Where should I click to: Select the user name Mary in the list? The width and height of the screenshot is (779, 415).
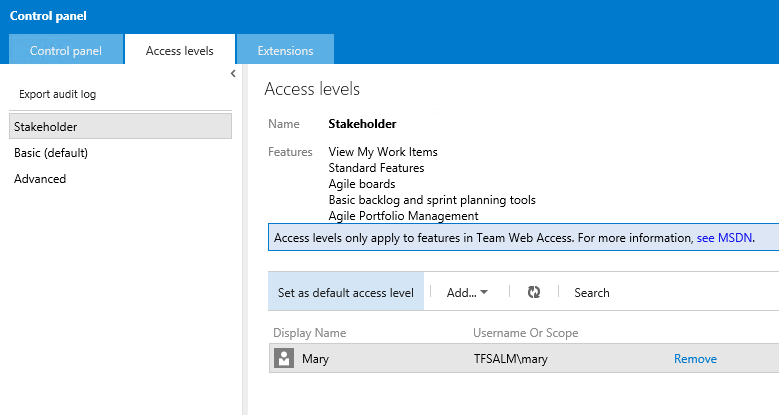(x=316, y=359)
